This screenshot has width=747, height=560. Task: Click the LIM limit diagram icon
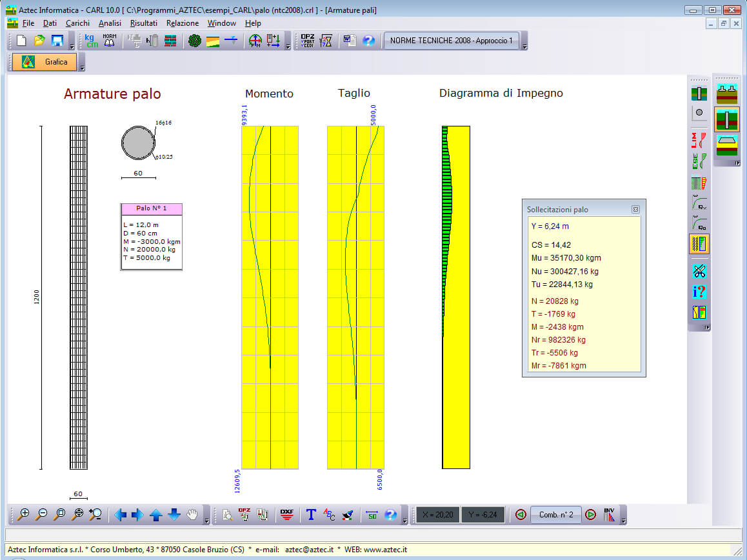point(699,139)
